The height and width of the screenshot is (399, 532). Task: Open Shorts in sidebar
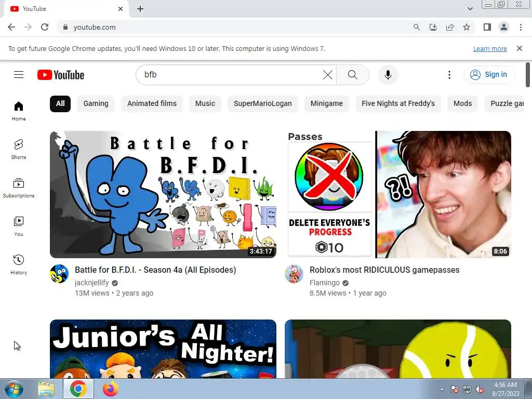point(19,149)
